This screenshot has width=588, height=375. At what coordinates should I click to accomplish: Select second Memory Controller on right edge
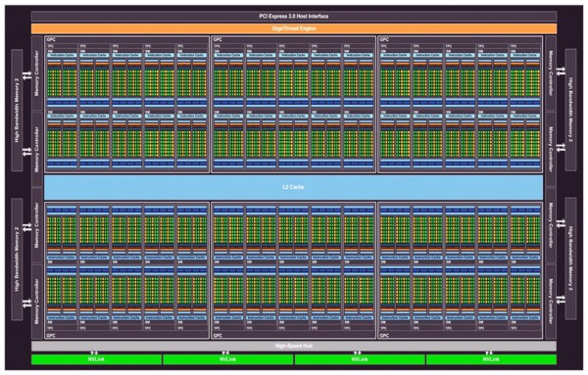click(x=551, y=149)
